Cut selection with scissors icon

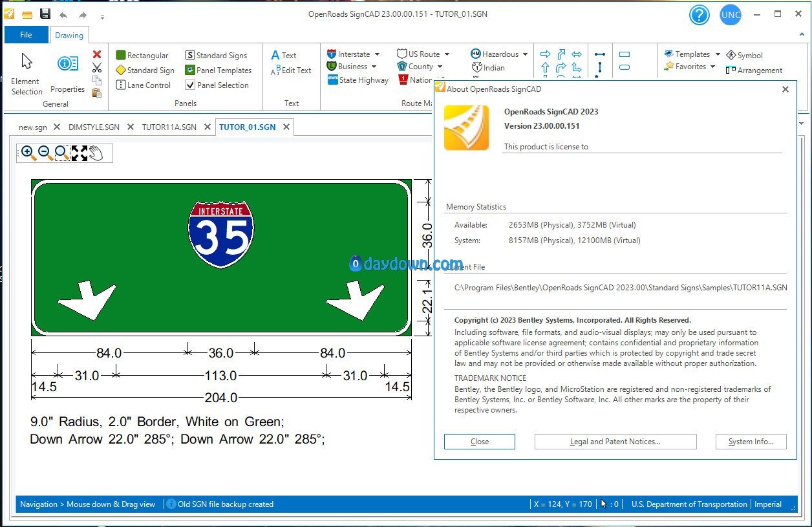(x=97, y=67)
